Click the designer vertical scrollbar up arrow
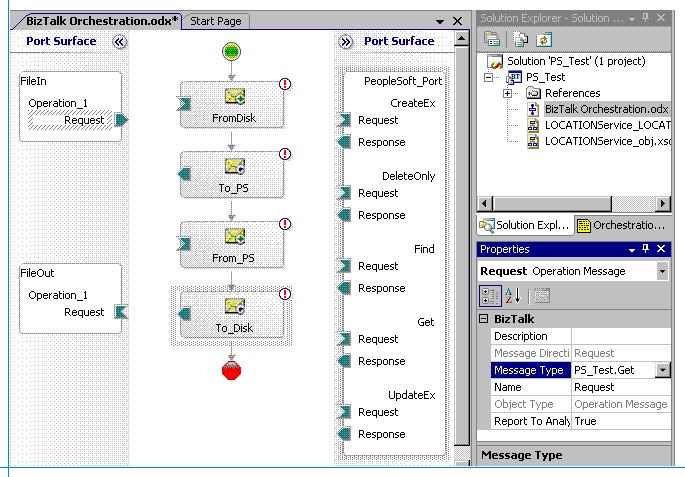This screenshot has height=477, width=685. tap(461, 39)
